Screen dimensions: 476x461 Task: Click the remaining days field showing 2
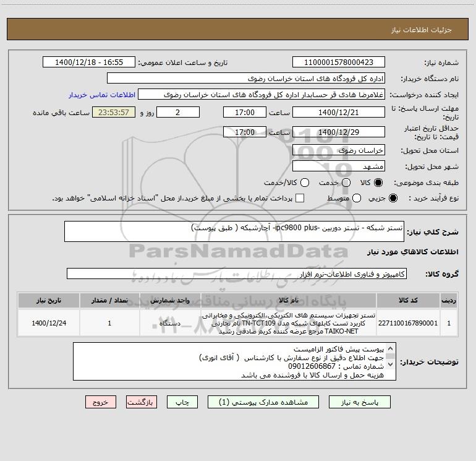[x=178, y=112]
